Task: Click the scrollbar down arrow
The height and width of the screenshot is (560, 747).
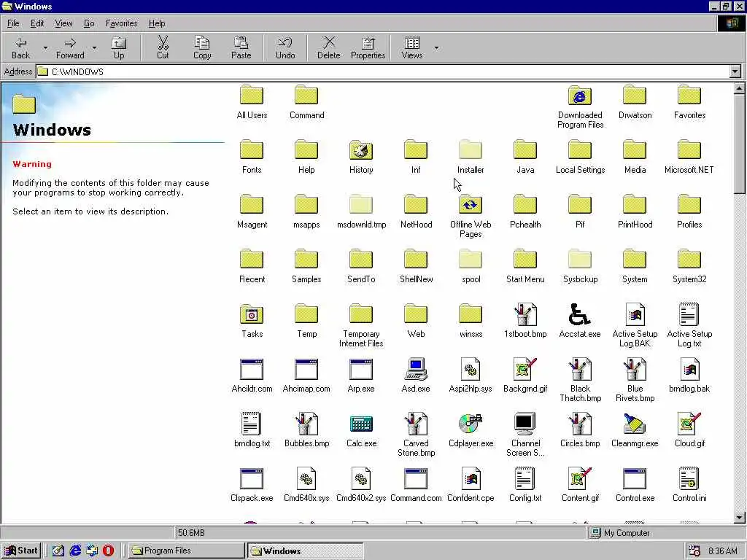Action: pos(739,517)
